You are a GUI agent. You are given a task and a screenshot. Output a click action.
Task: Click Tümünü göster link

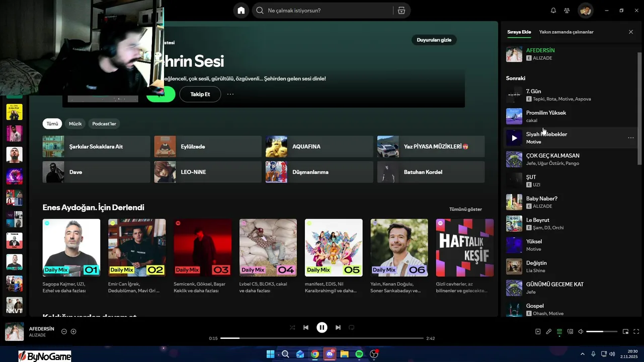click(x=465, y=209)
